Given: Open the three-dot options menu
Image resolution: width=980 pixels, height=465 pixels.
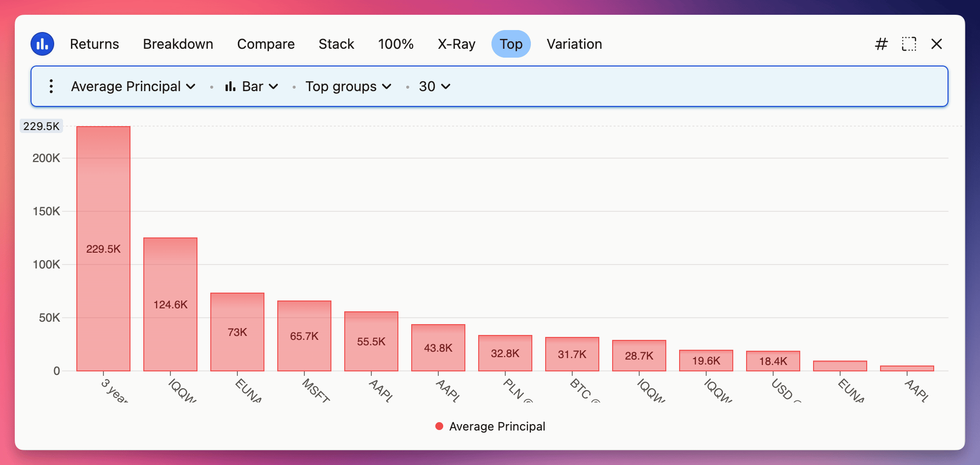Looking at the screenshot, I should click(51, 86).
